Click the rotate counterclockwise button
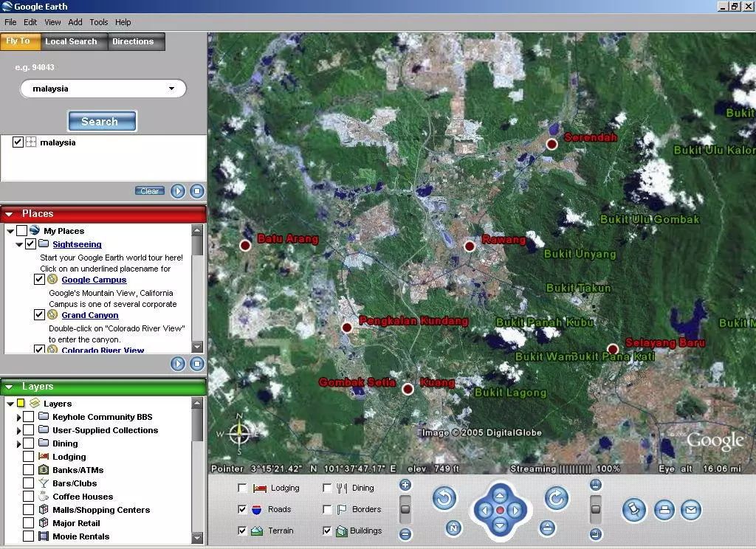The image size is (756, 549). click(444, 499)
